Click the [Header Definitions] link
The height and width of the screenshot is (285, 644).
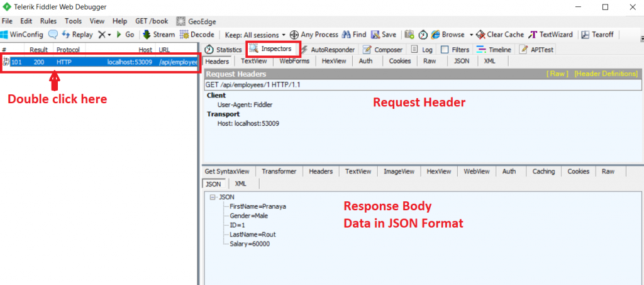(606, 74)
